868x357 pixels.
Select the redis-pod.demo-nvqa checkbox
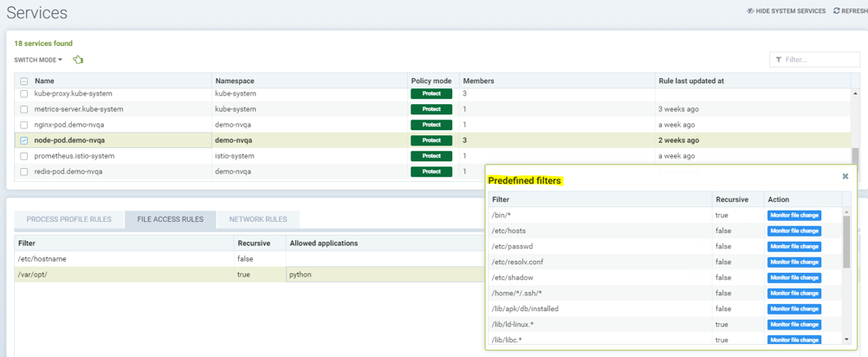[24, 172]
